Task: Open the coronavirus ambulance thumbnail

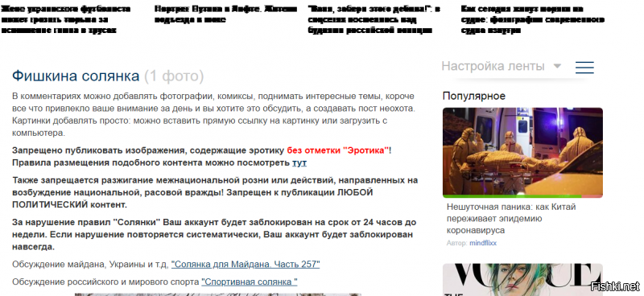Action: [x=522, y=152]
